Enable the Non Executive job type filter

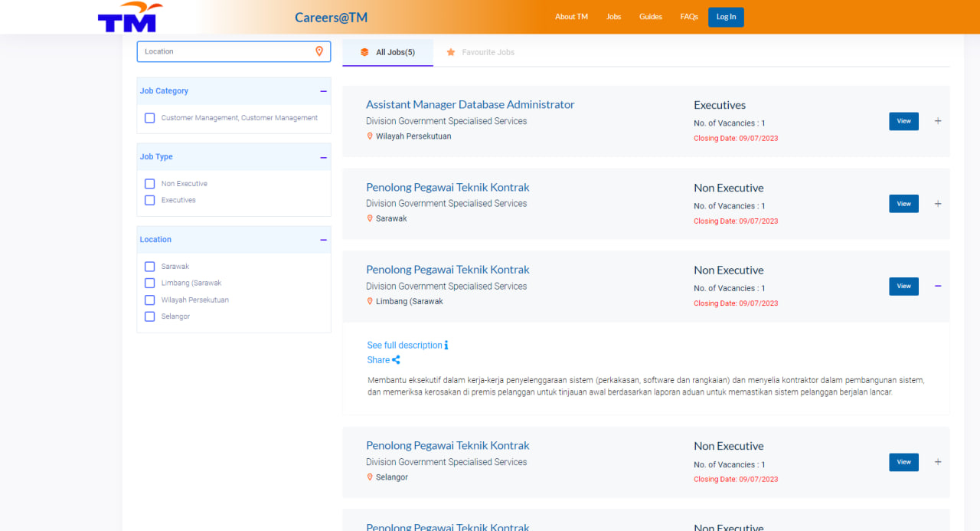pos(149,184)
